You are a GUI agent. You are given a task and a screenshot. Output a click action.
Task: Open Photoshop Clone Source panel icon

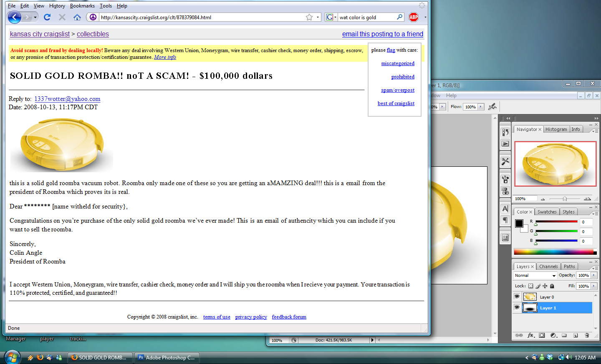[x=505, y=191]
